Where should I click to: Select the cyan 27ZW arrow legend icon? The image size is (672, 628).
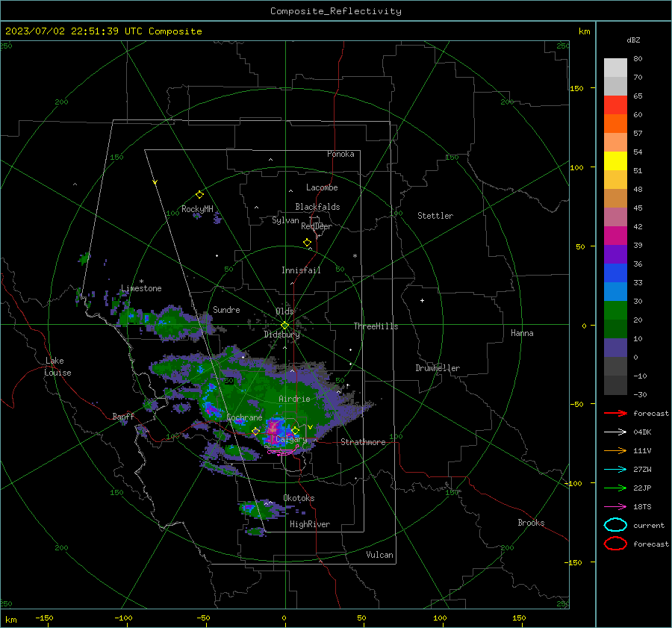(615, 470)
